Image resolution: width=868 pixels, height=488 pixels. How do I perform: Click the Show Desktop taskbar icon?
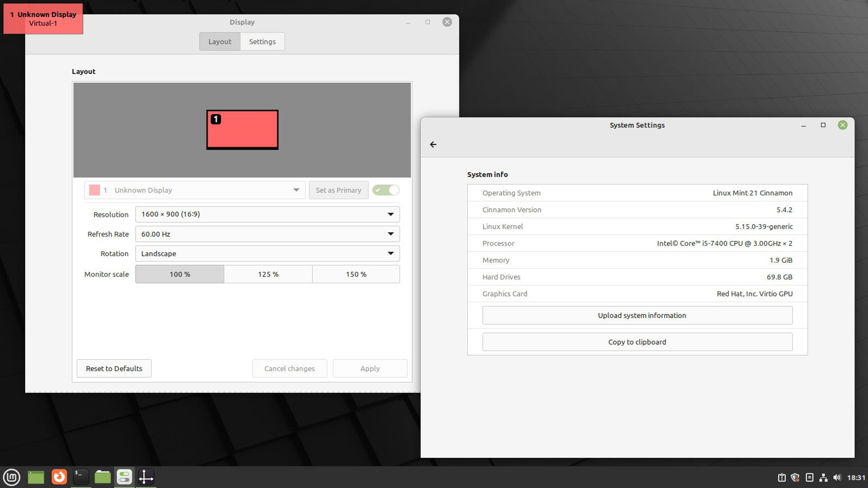(36, 477)
